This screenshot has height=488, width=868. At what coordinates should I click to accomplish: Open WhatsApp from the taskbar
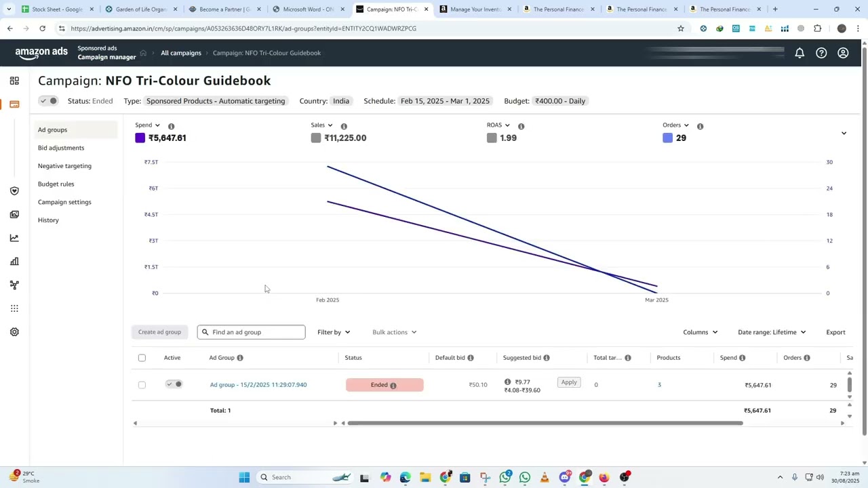click(x=525, y=477)
